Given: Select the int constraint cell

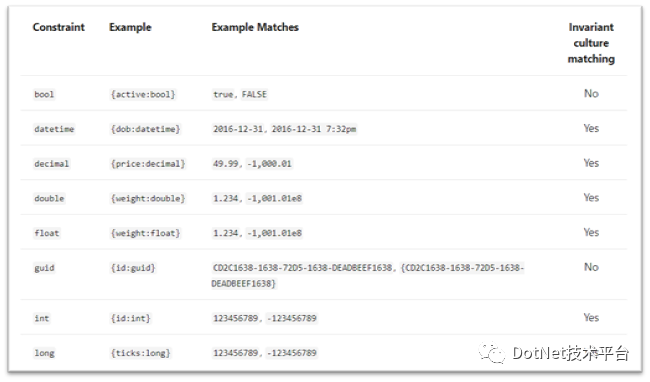Looking at the screenshot, I should tap(41, 319).
